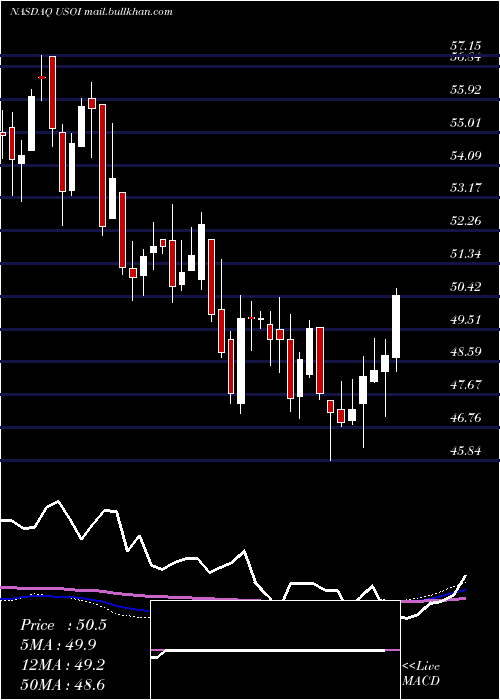Click the '<<Live MACD' label
Viewport: 500px width, 700px height.
pyautogui.click(x=421, y=674)
